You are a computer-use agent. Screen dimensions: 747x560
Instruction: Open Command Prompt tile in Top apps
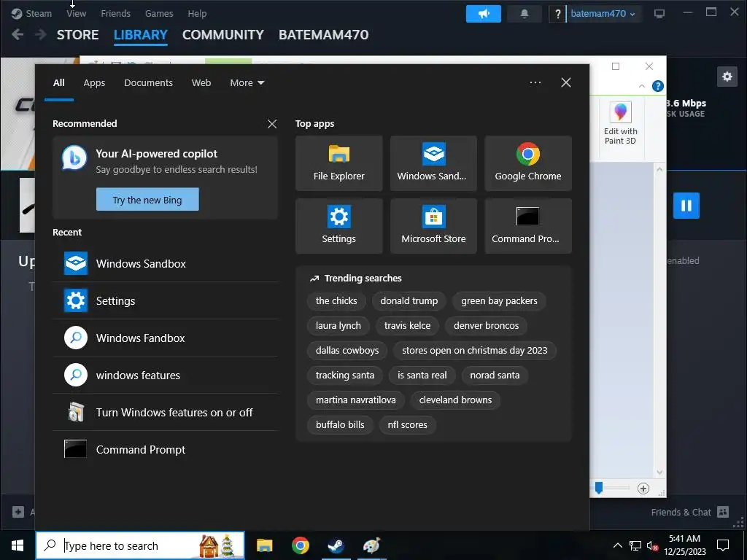pos(528,226)
